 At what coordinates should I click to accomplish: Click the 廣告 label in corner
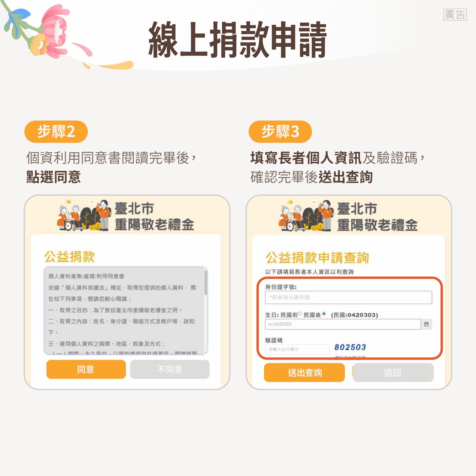[x=455, y=15]
